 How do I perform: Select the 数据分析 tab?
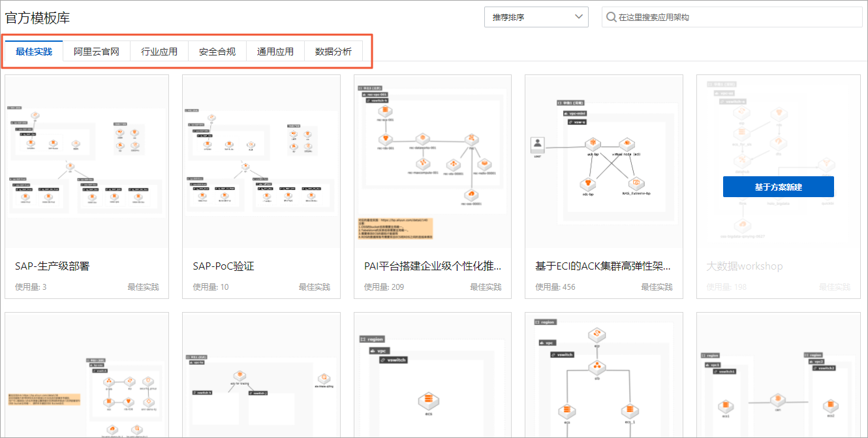(333, 52)
